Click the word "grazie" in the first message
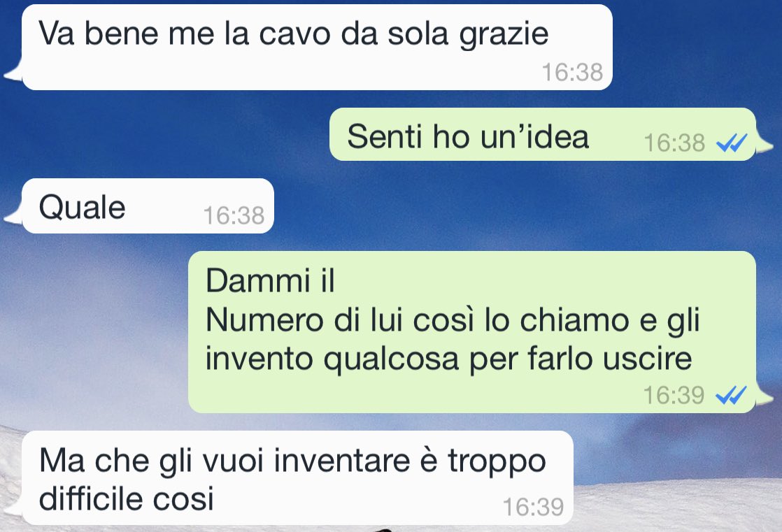The width and height of the screenshot is (782, 532). pos(504,36)
